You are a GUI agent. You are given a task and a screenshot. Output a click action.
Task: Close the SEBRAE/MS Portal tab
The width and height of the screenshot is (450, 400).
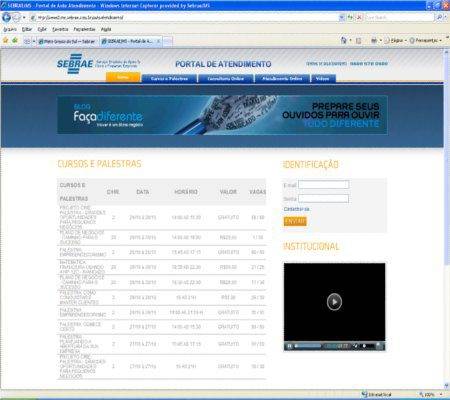[x=158, y=41]
